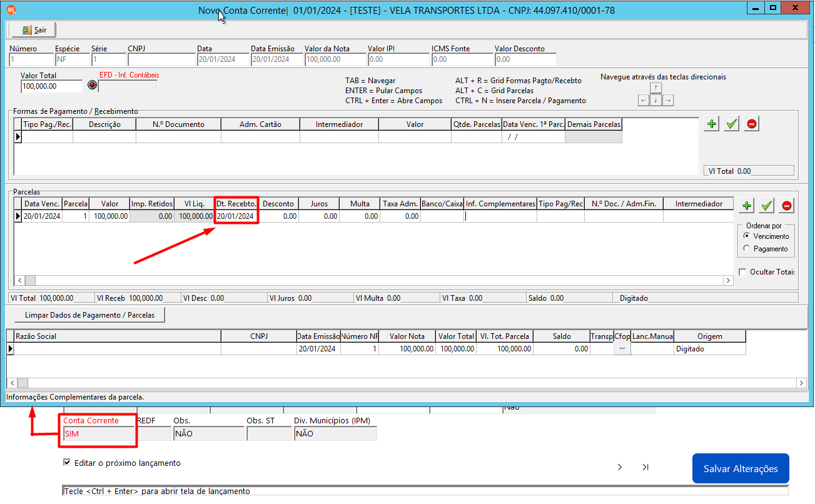Click Dt. Recebto. cell 20/01/2024
The height and width of the screenshot is (504, 815).
click(236, 216)
